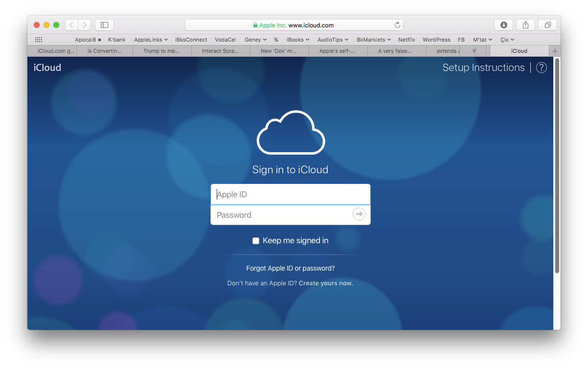The image size is (588, 369).
Task: Switch to the Trump to me... tab
Action: click(x=162, y=51)
